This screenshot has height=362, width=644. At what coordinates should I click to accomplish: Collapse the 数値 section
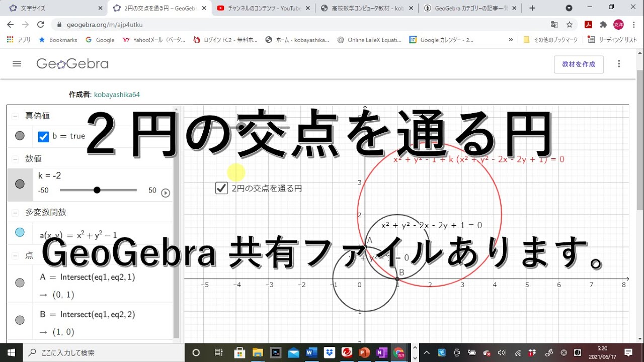15,159
